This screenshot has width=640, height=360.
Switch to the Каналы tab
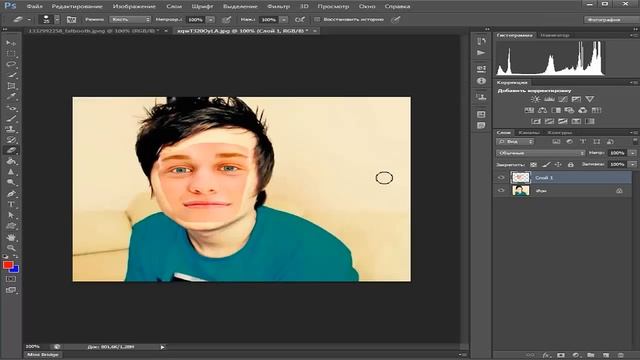(529, 132)
